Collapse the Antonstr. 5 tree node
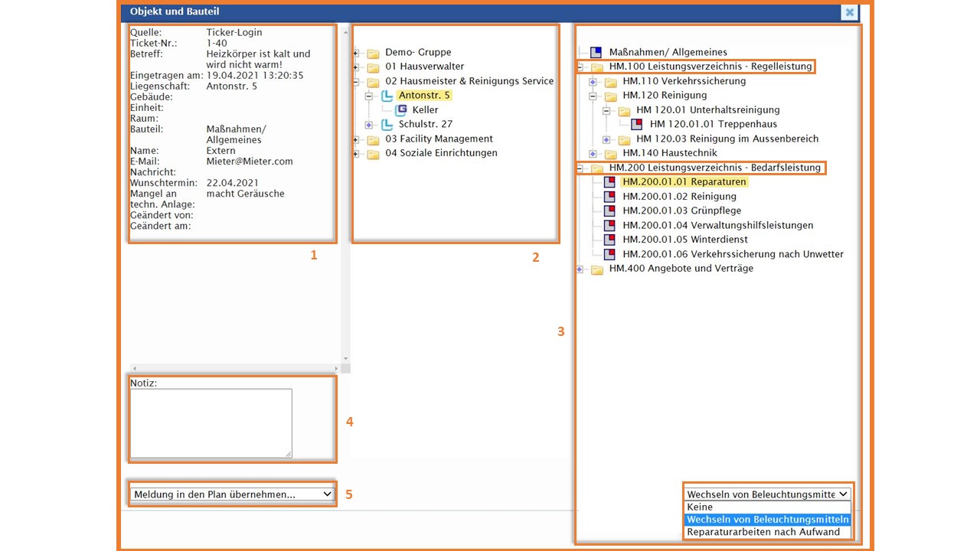The image size is (980, 551). pyautogui.click(x=369, y=96)
